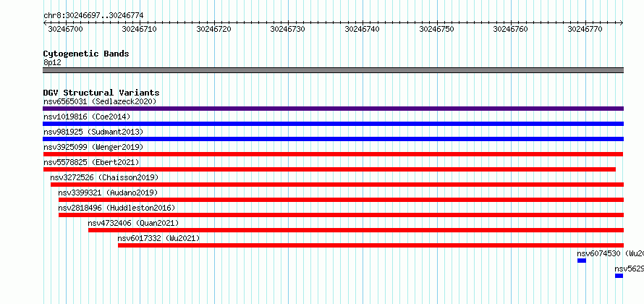The height and width of the screenshot is (304, 644).
Task: Open the nsv5578825 (Ebert2021) label
Action: click(x=91, y=162)
